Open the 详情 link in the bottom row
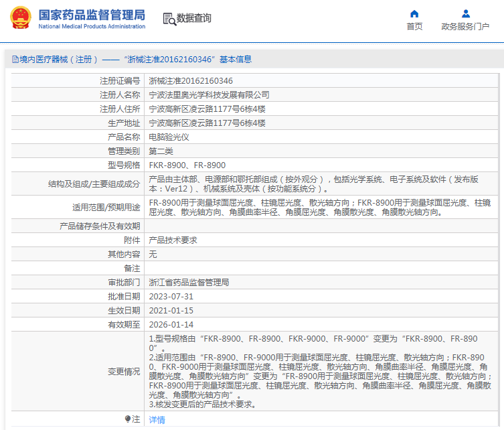The image size is (504, 430). click(x=157, y=420)
